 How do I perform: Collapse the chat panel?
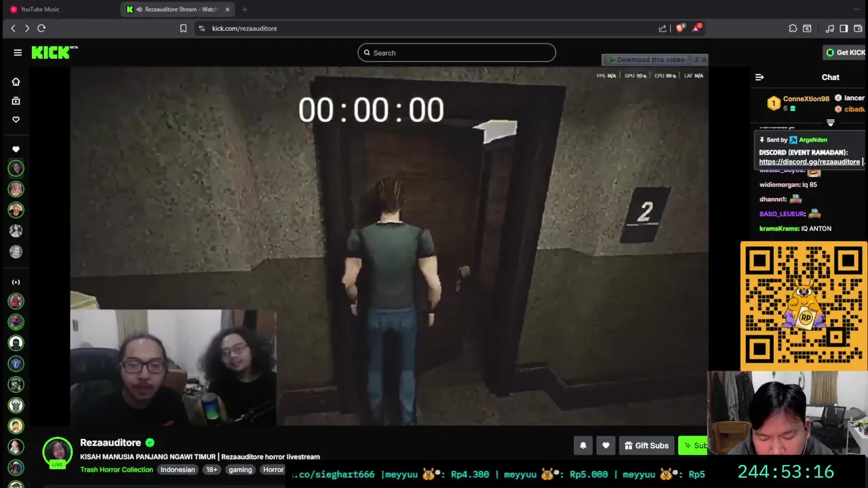coord(759,77)
